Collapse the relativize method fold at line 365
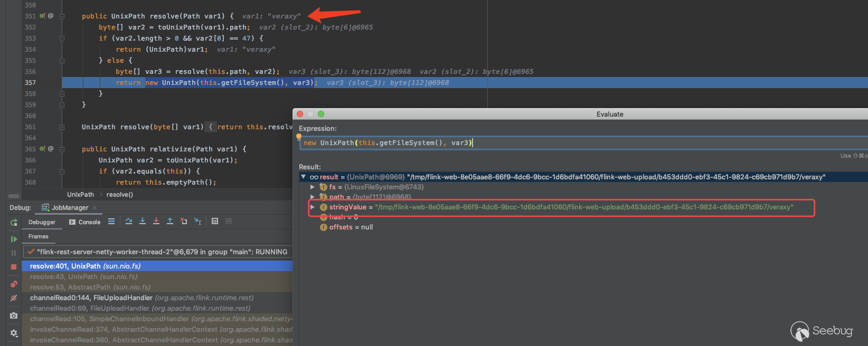This screenshot has height=346, width=868. (x=62, y=149)
